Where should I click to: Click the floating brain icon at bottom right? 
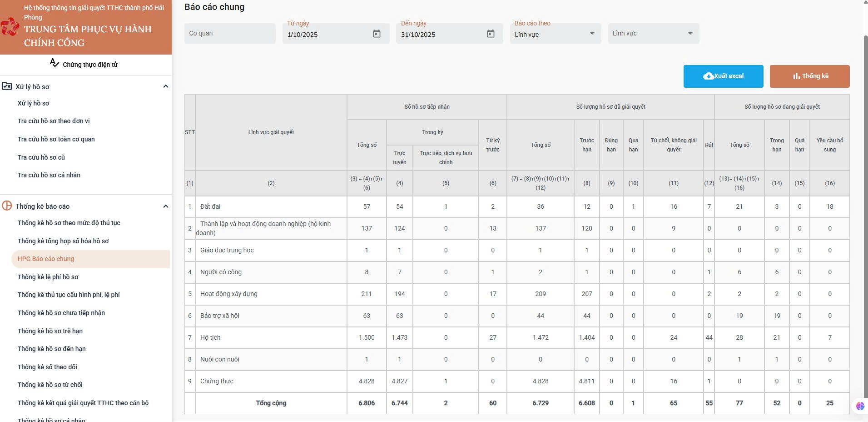click(860, 406)
